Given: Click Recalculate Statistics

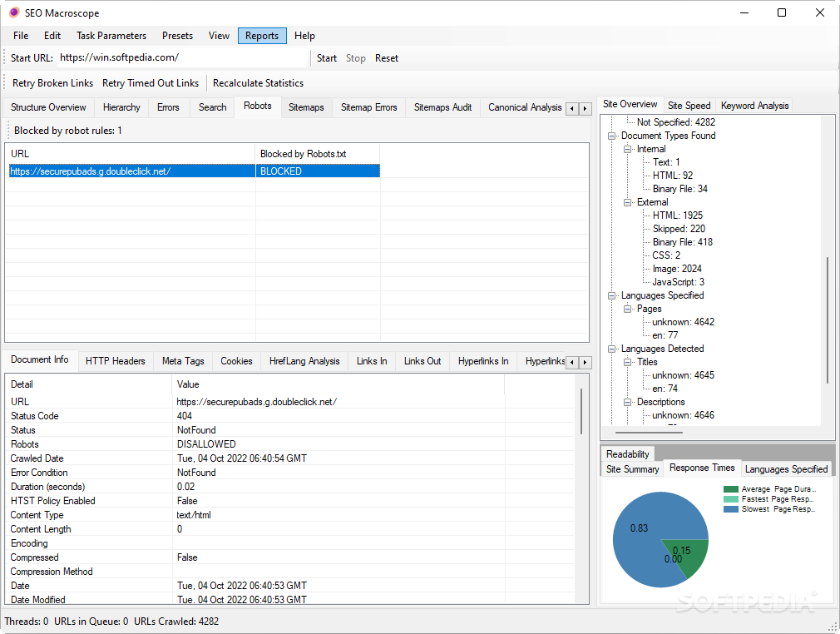Looking at the screenshot, I should click(258, 83).
